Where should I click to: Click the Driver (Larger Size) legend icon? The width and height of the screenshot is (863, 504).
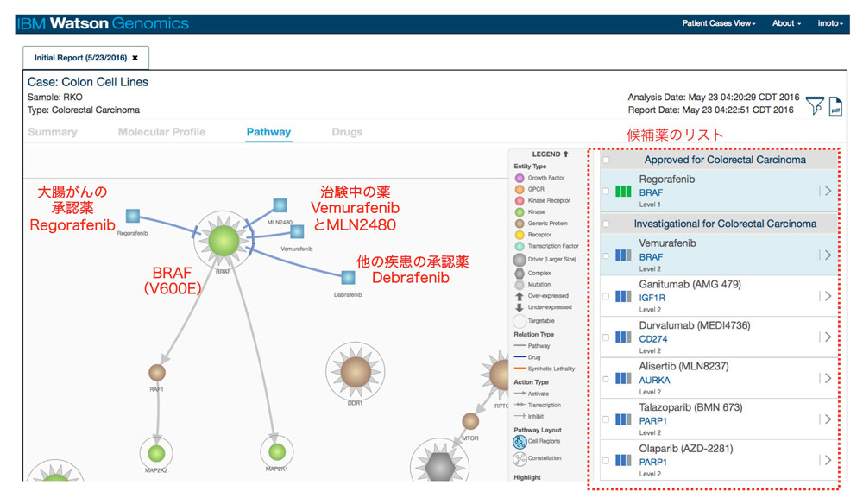[520, 259]
